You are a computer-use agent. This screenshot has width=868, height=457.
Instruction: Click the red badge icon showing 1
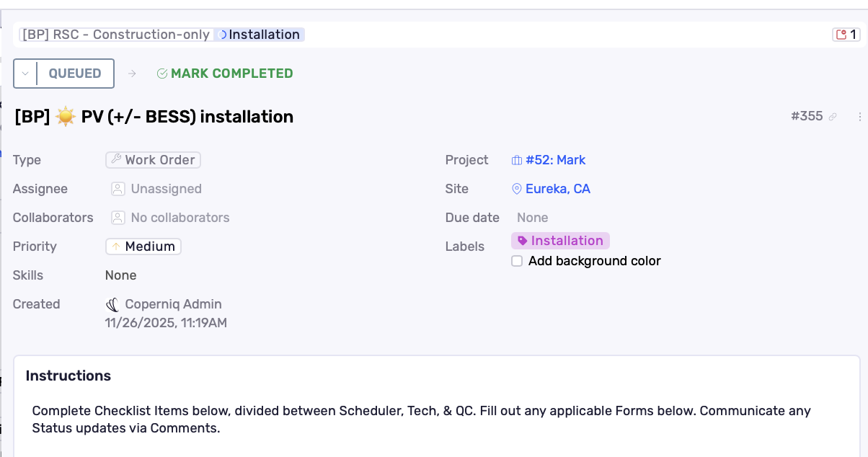click(846, 35)
